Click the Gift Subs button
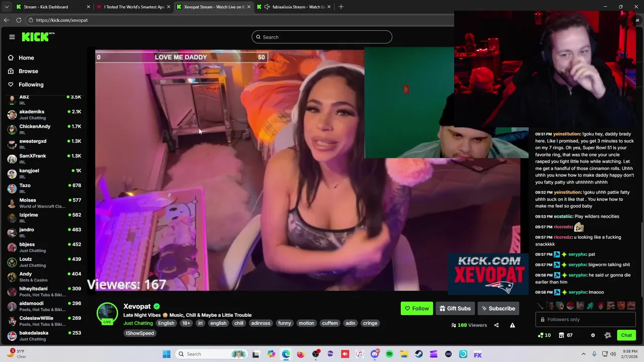 (x=455, y=308)
